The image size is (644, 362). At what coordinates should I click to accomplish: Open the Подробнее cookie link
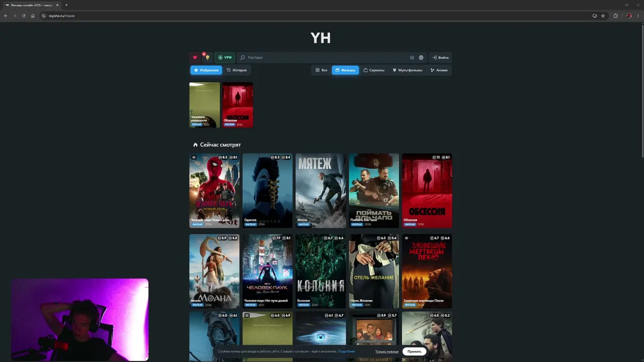[x=347, y=351]
